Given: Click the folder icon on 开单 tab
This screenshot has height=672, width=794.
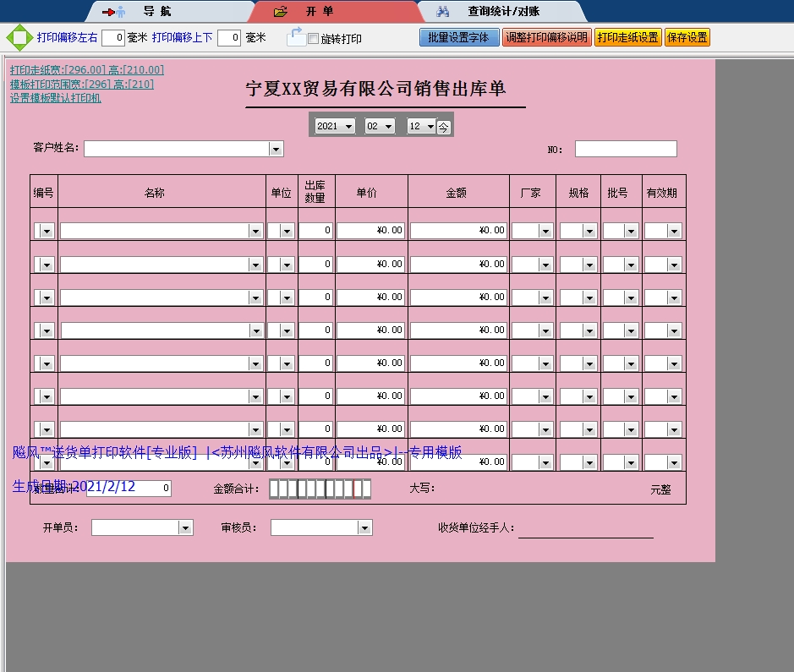Looking at the screenshot, I should click(x=282, y=12).
